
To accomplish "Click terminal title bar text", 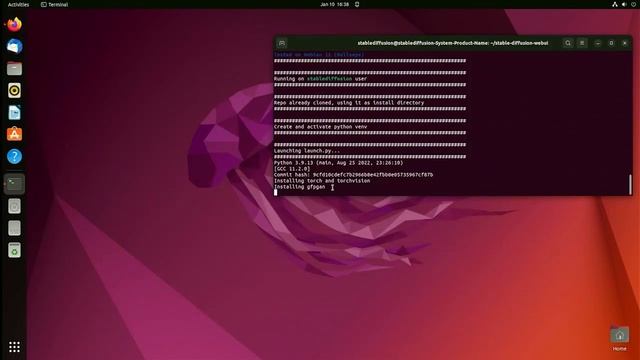I will pos(453,43).
